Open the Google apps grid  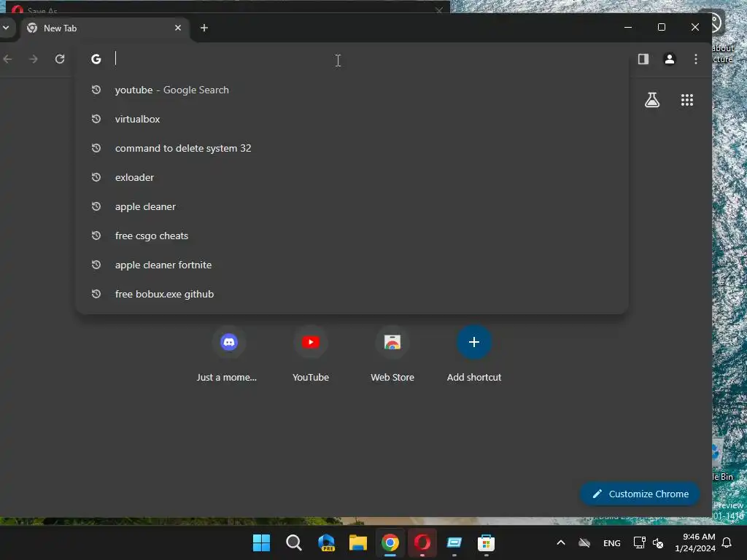coord(687,100)
